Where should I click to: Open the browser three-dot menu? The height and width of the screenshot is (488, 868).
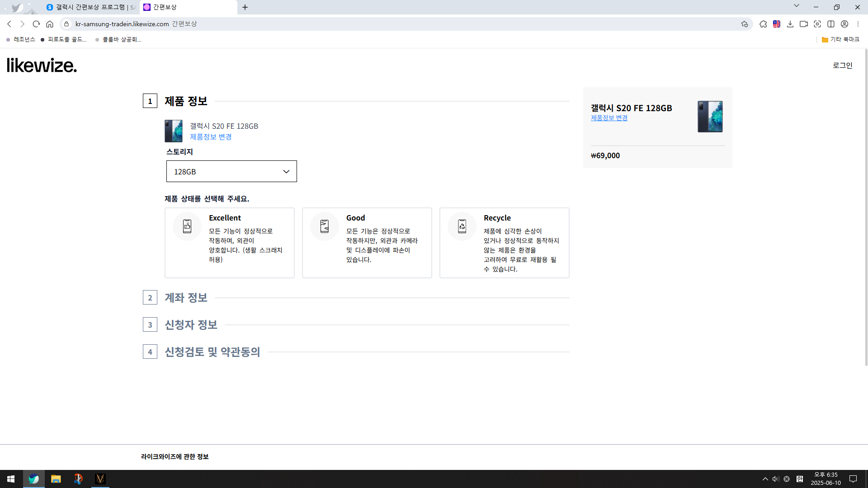click(858, 24)
